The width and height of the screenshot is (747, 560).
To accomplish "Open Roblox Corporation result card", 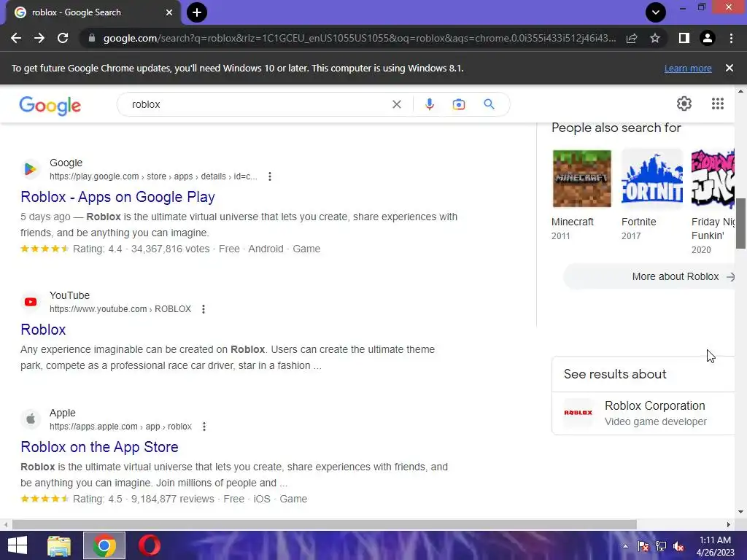I will (x=643, y=413).
